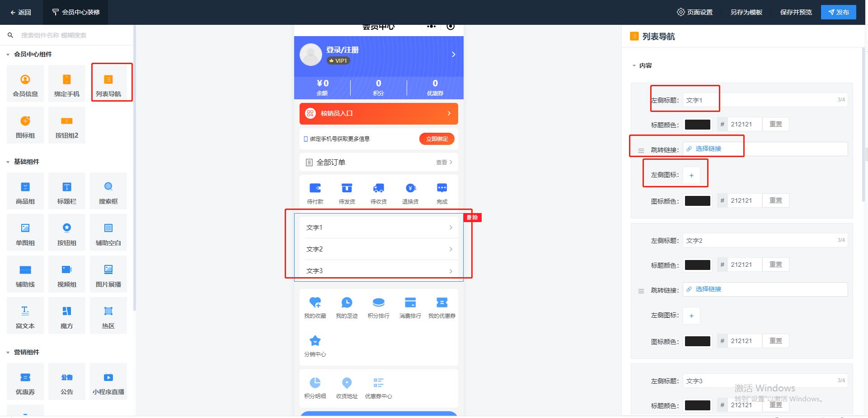
Task: Open 文字1 row chevron in preview
Action: click(x=450, y=228)
